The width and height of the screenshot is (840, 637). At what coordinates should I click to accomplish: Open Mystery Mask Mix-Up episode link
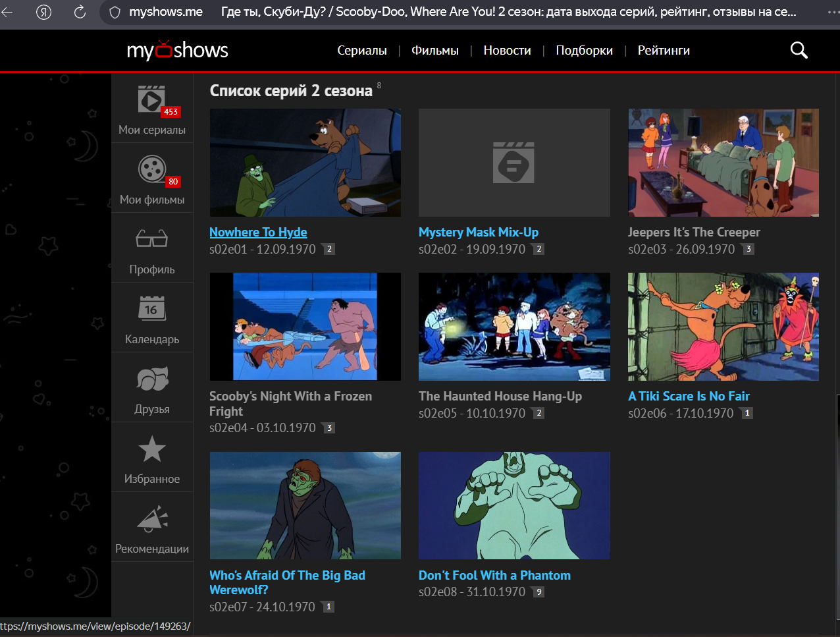(479, 232)
